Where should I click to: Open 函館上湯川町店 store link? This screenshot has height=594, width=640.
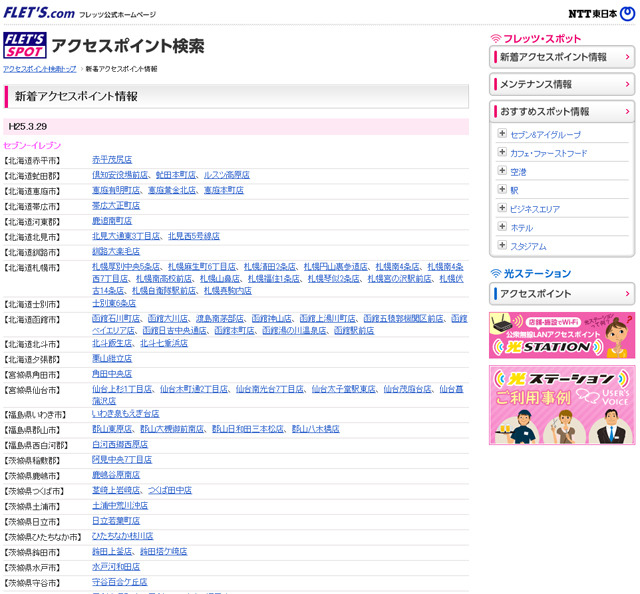click(327, 318)
